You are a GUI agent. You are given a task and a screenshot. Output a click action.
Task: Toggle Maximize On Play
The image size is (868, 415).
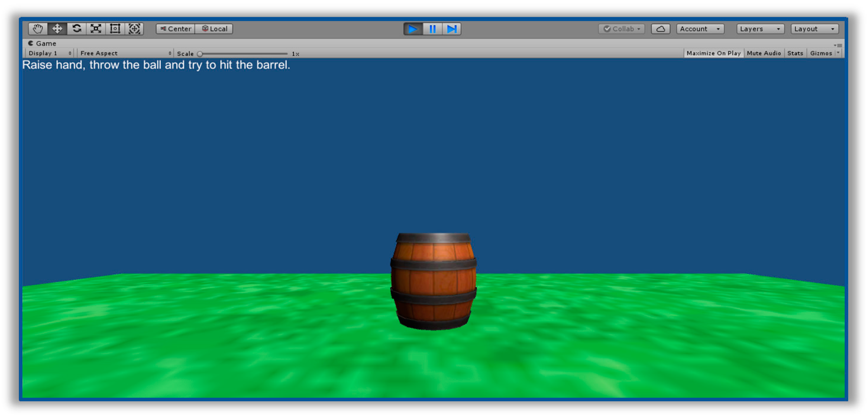713,53
